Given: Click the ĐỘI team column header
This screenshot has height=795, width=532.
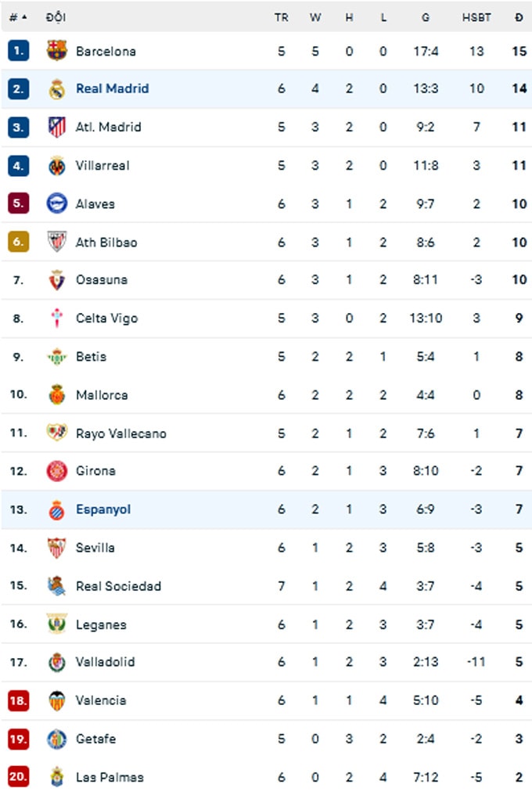Looking at the screenshot, I should [56, 17].
